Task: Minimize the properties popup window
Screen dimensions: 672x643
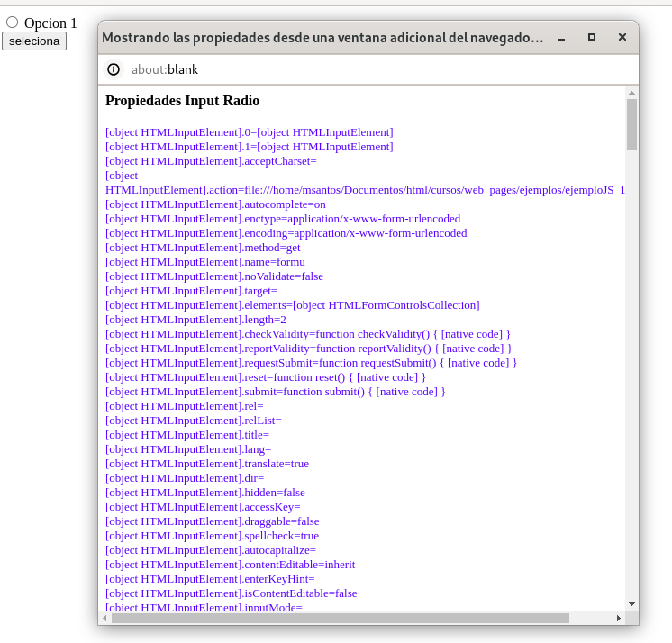Action: point(561,38)
